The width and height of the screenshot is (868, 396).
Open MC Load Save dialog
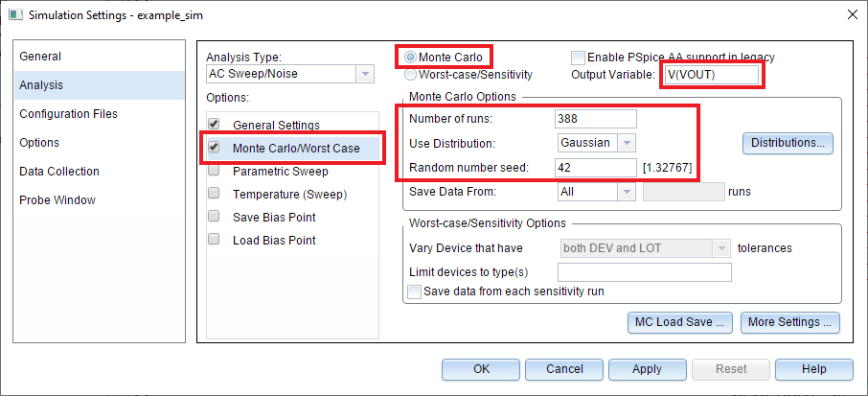[x=679, y=322]
